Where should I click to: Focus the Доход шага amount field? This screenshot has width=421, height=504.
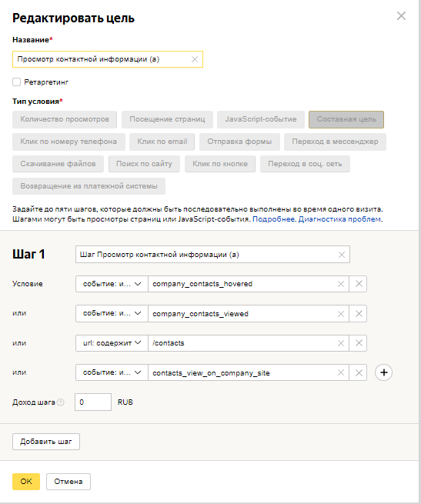93,402
